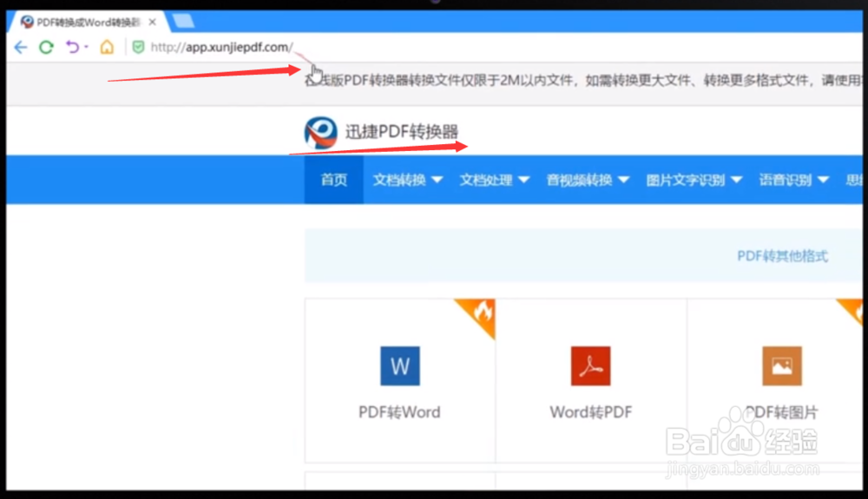Click the 迅捷PDF转换器 site title

pyautogui.click(x=402, y=132)
